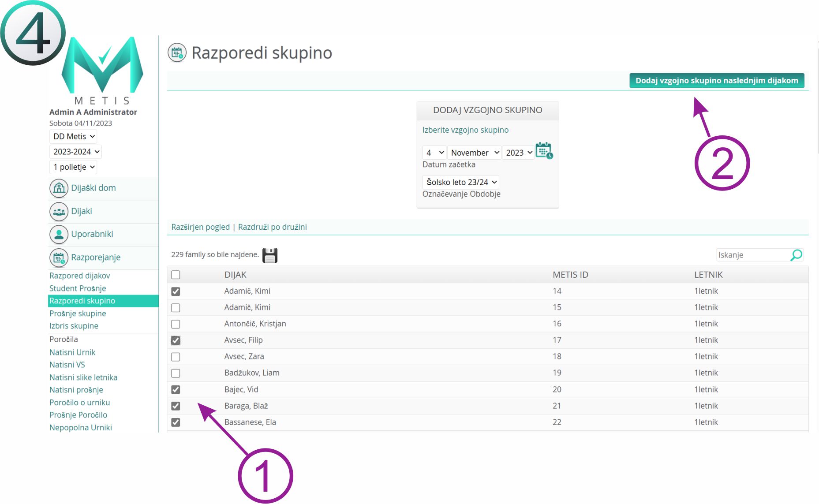Click the Izberite vzgojno skupino link
This screenshot has width=819, height=504.
(465, 130)
